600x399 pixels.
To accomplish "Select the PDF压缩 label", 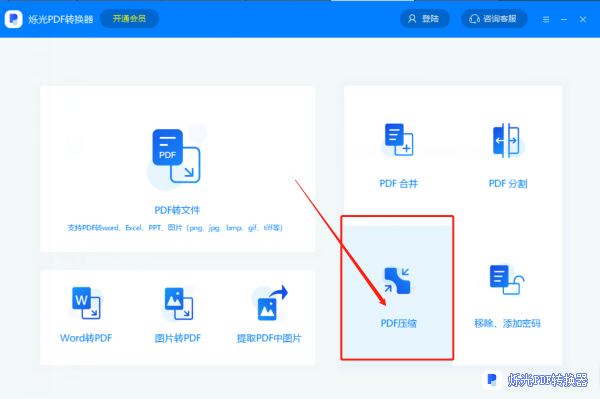I will [x=399, y=324].
